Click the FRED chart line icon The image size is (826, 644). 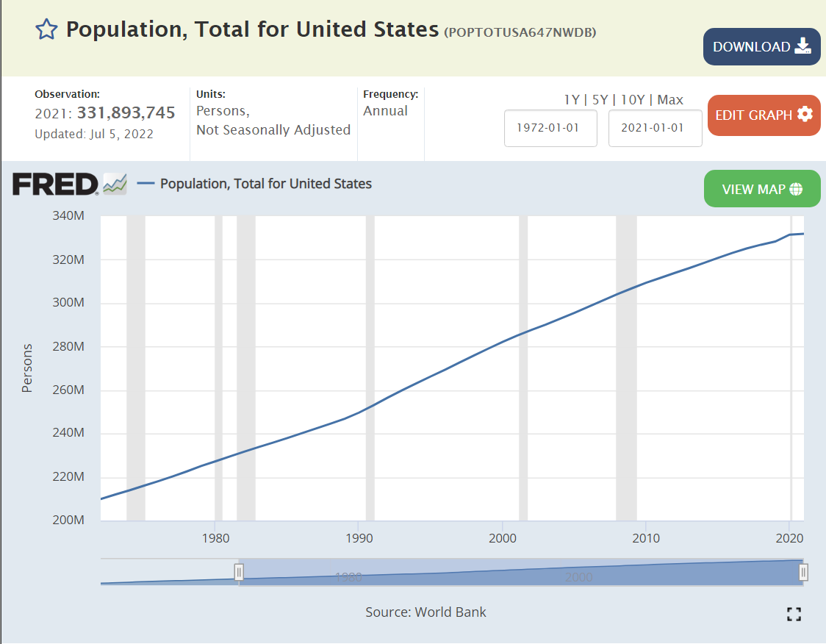coord(115,184)
